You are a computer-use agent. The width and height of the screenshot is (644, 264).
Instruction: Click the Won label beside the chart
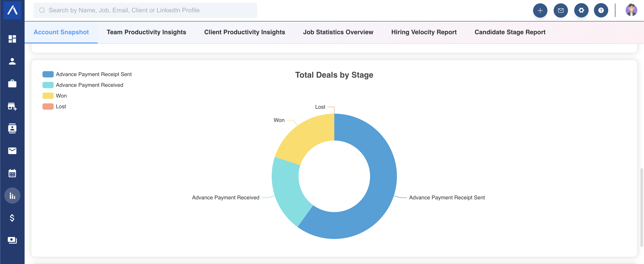279,120
